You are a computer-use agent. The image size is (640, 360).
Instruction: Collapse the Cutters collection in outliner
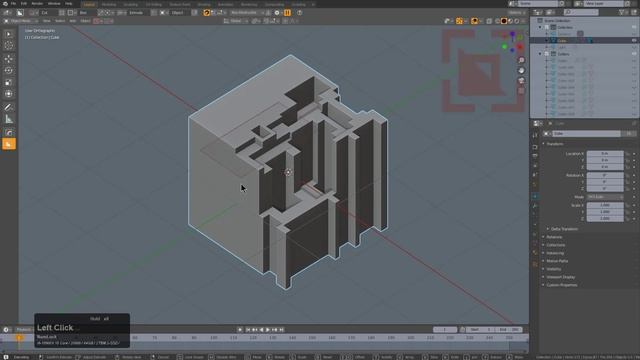540,53
